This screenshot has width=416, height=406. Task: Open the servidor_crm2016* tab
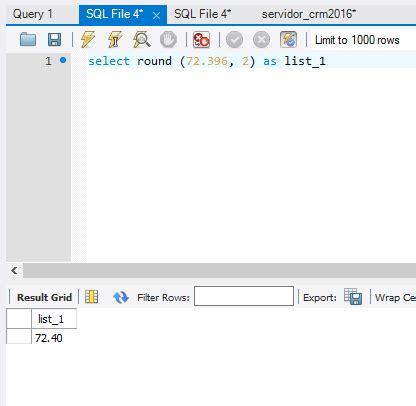309,14
